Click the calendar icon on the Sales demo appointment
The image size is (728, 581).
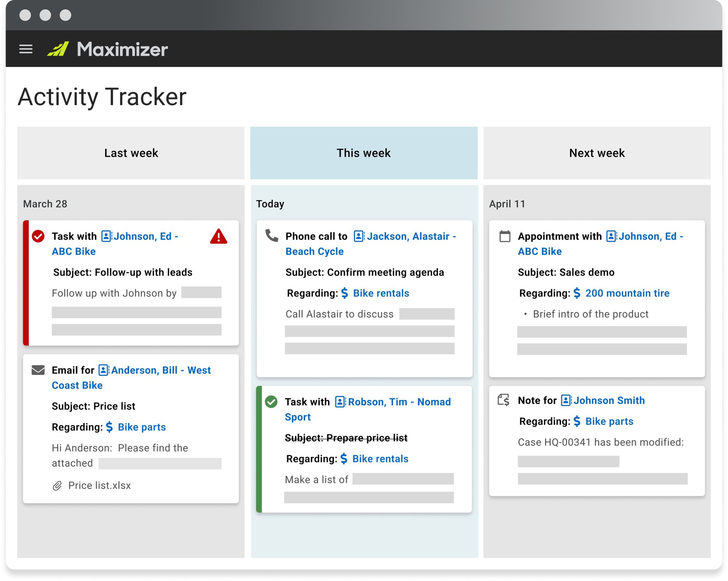pos(505,236)
